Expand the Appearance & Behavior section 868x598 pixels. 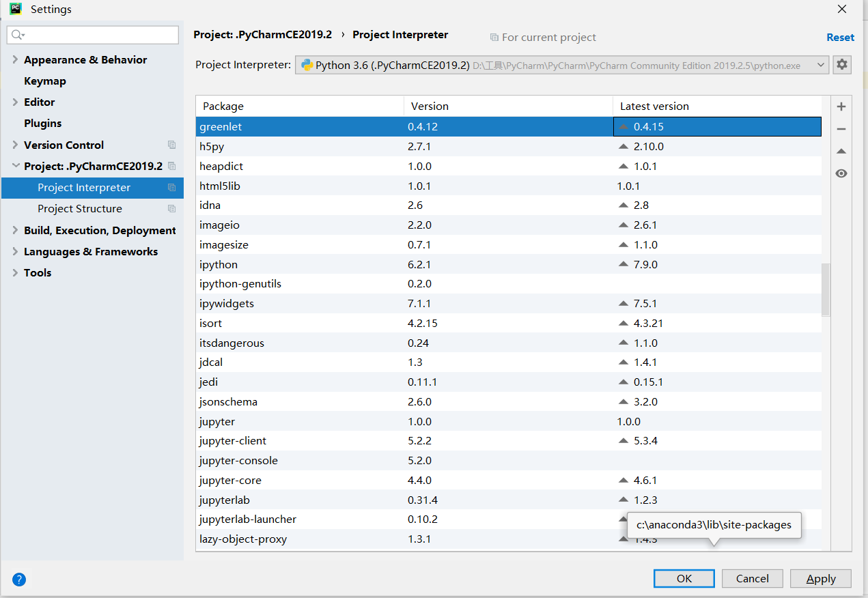pyautogui.click(x=15, y=60)
